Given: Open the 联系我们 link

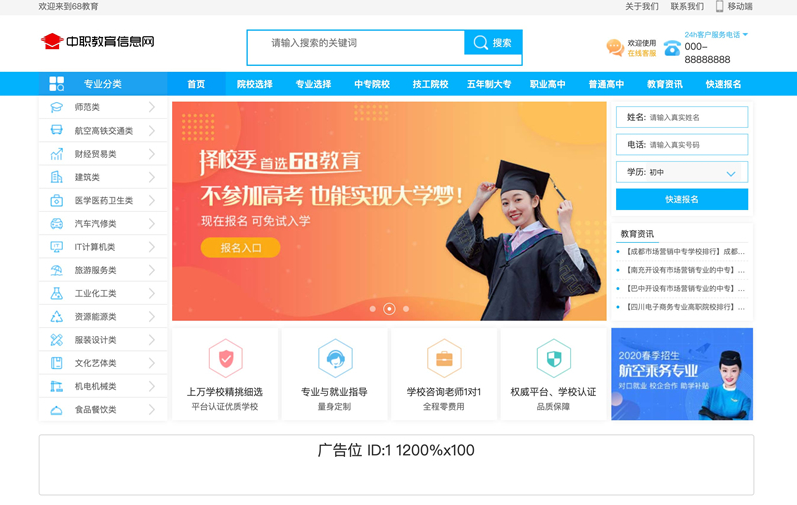Looking at the screenshot, I should pos(687,6).
